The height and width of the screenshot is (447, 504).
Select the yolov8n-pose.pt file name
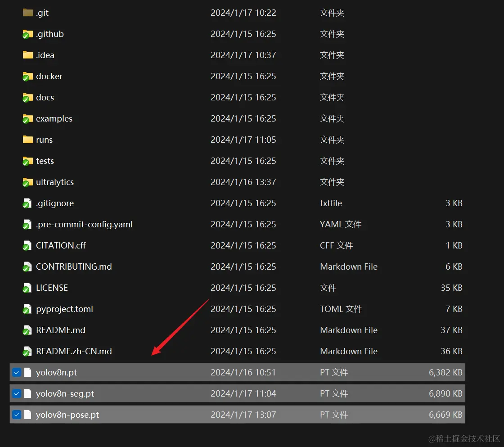click(67, 415)
